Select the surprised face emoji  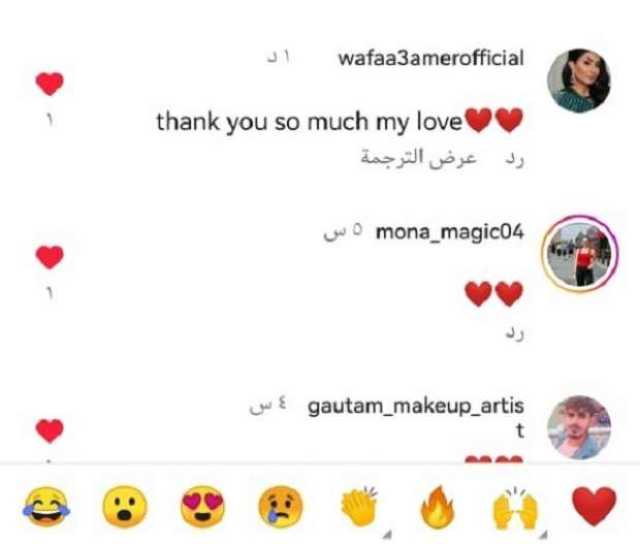point(124,506)
